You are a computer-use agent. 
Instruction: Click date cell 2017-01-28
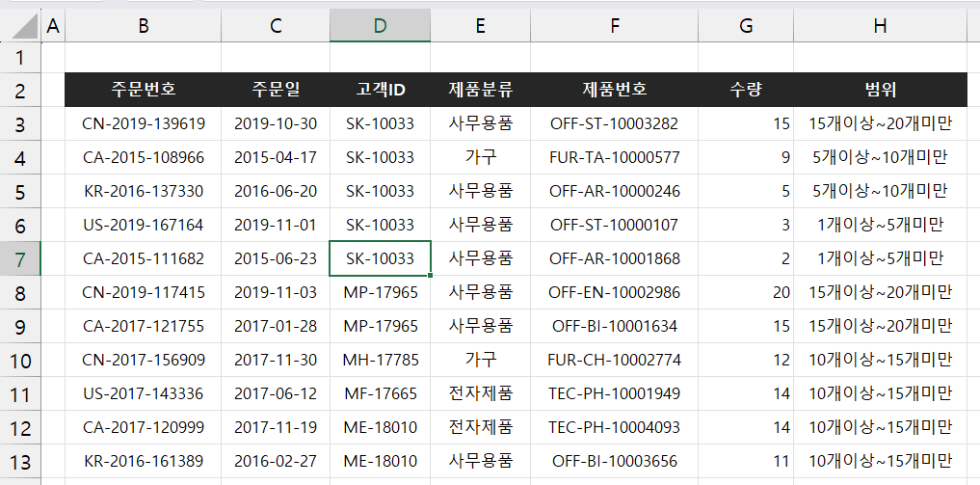pyautogui.click(x=276, y=326)
